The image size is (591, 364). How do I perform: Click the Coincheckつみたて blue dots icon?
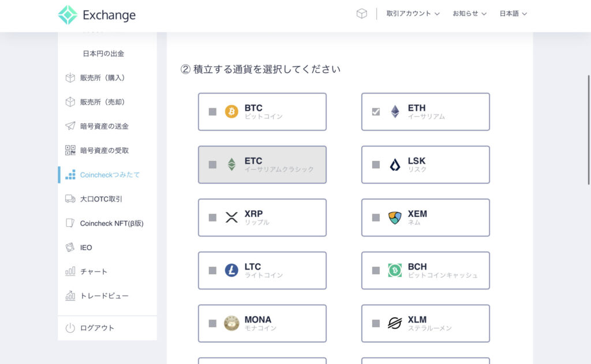[70, 175]
